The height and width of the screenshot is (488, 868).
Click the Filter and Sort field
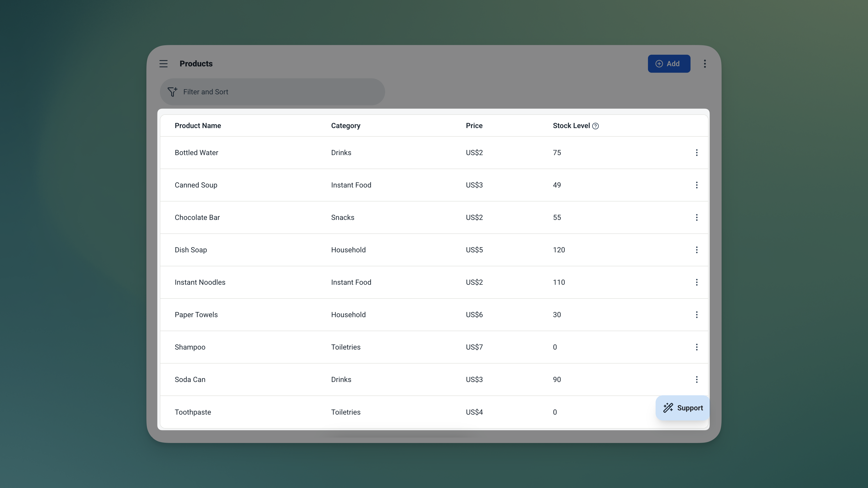(272, 92)
